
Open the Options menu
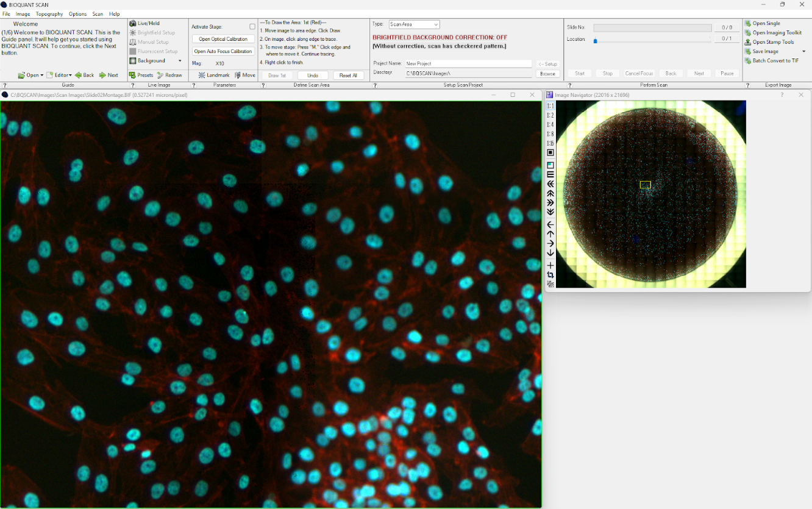tap(77, 14)
